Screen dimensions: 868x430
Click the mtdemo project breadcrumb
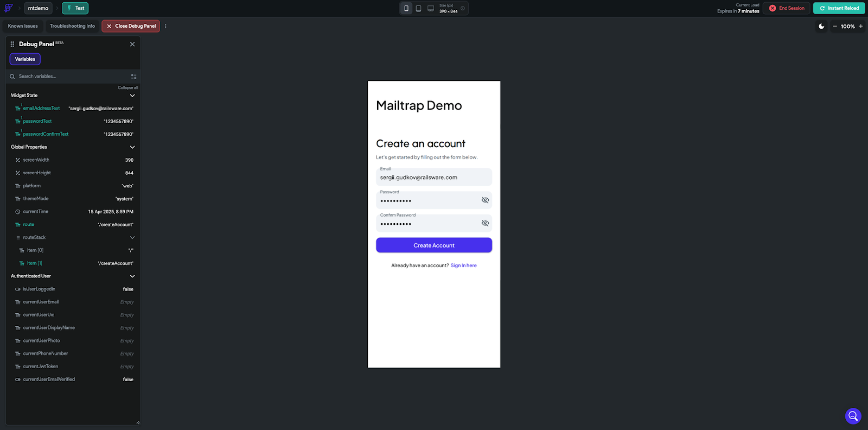click(x=38, y=8)
